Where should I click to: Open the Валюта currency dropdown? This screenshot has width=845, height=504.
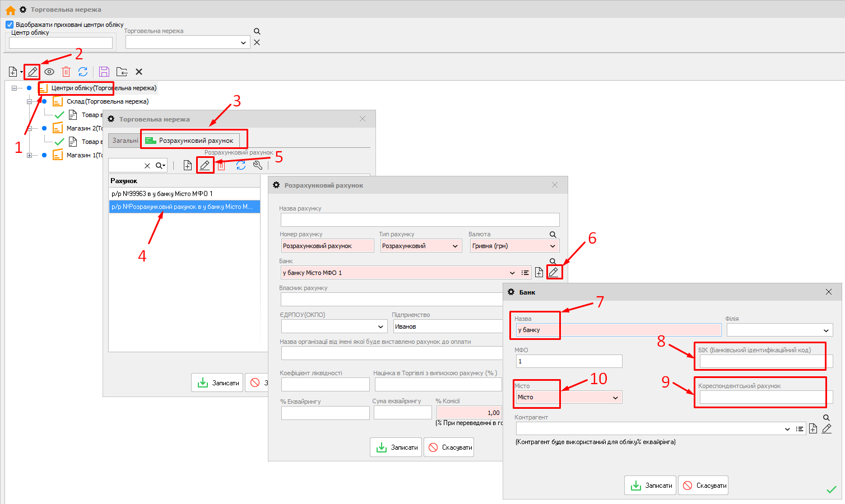pos(552,246)
